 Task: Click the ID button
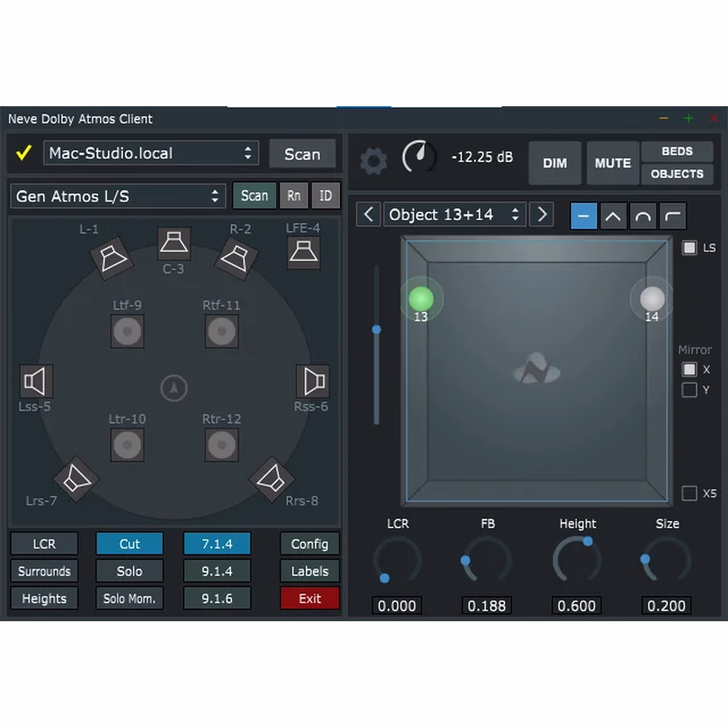(326, 195)
